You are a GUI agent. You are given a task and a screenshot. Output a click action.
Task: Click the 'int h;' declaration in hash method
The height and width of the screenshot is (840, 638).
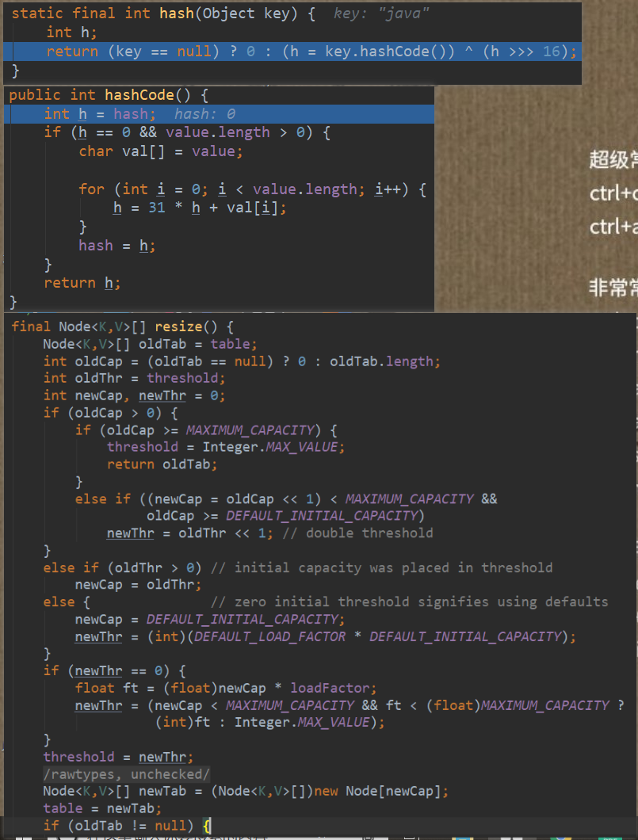[x=71, y=32]
